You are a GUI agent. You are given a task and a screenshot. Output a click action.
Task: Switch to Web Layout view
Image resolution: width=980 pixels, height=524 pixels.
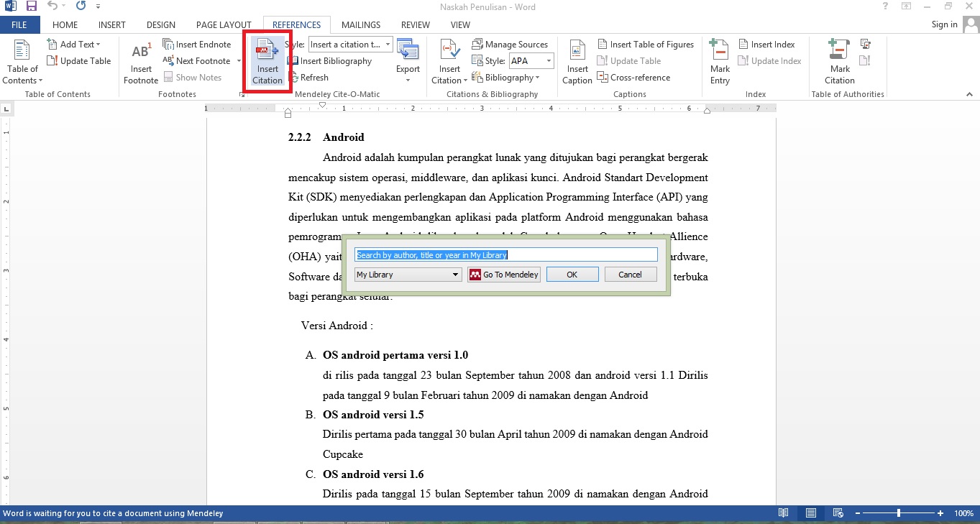coord(838,513)
